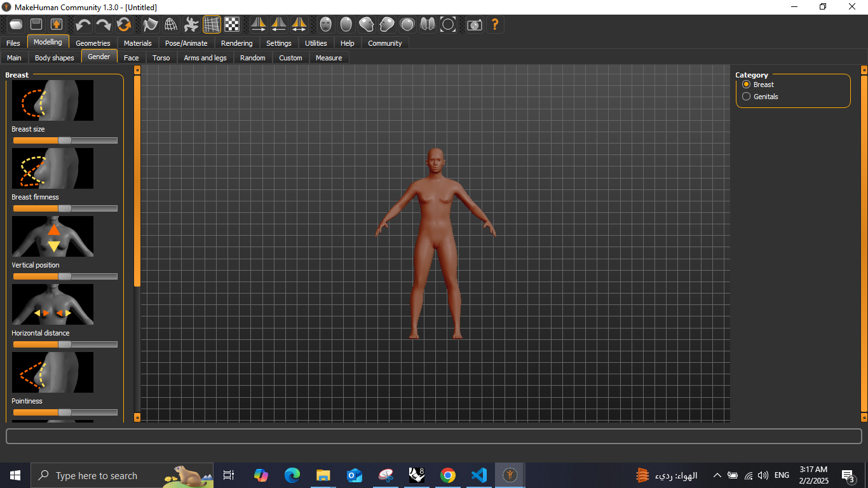The image size is (868, 488).
Task: Open the Rendering tab
Action: pos(237,43)
